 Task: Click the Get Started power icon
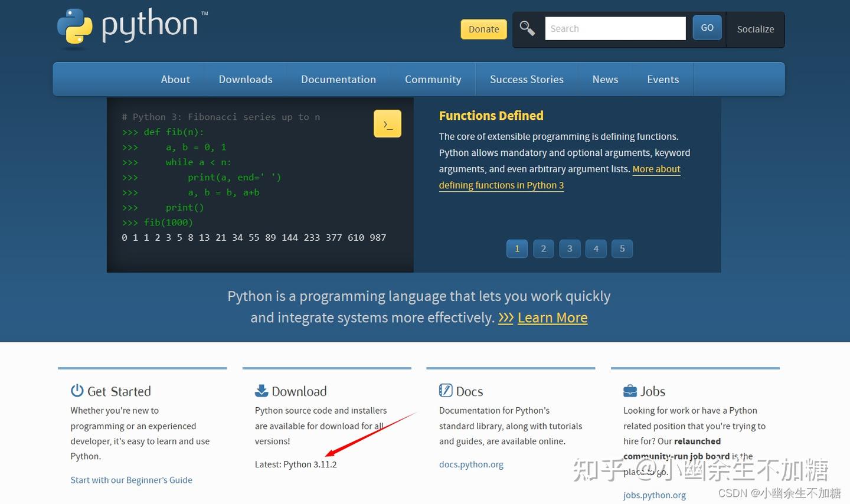pos(77,390)
